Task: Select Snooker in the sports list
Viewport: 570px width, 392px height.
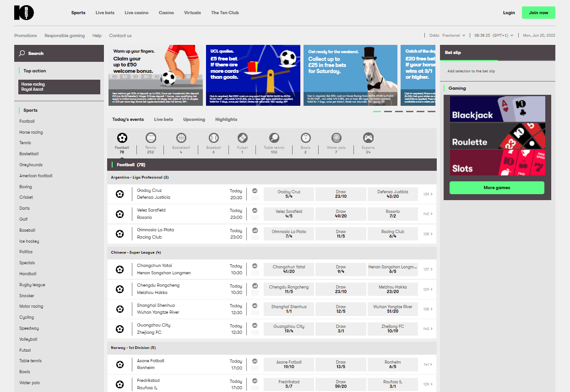Action: pyautogui.click(x=27, y=296)
